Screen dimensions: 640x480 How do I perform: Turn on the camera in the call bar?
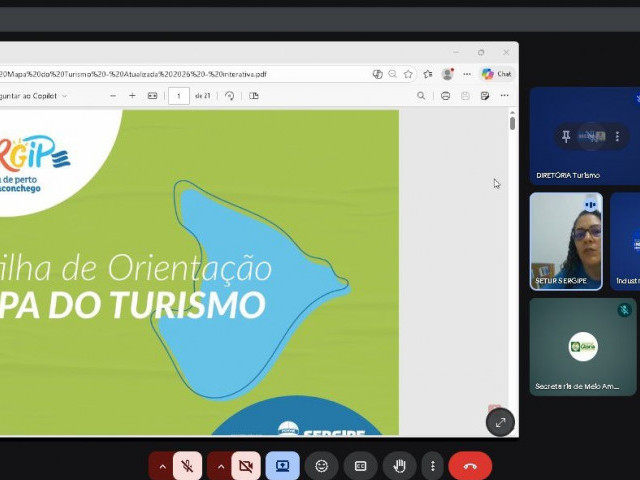[x=245, y=466]
